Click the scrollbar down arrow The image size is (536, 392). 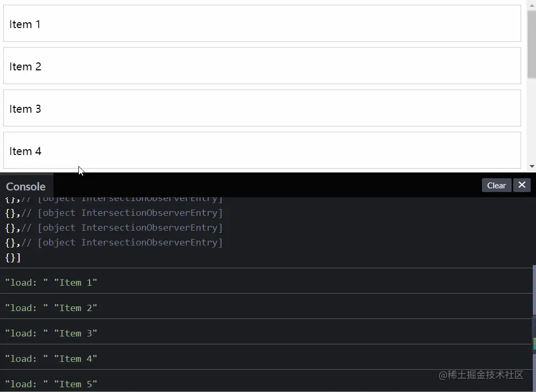(x=531, y=166)
